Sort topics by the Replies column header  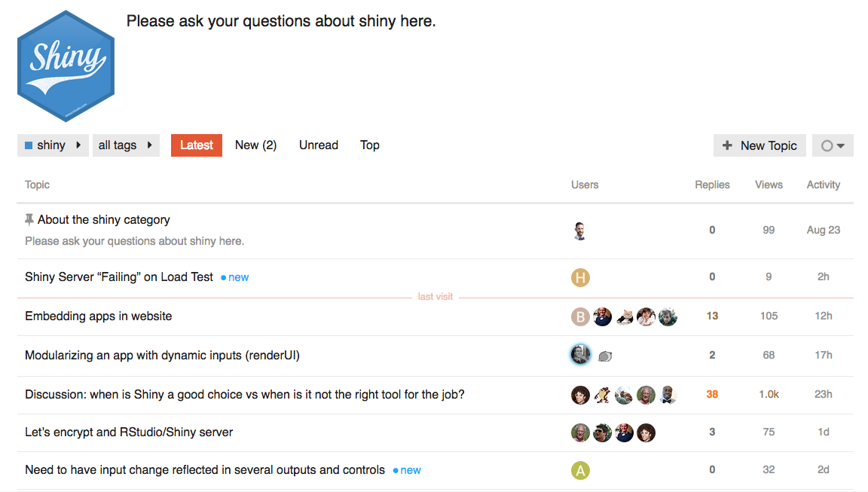(x=712, y=185)
